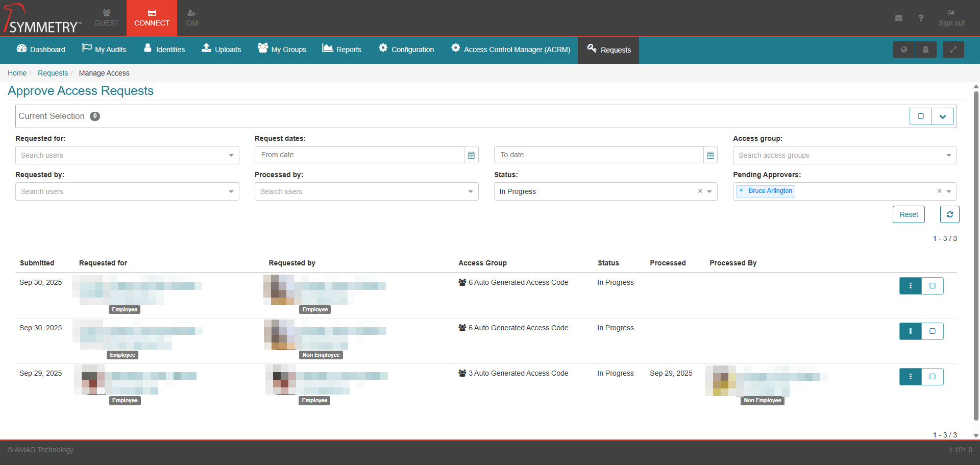Select checkbox for first Sep 30 request
Viewport: 980px width, 465px height.
932,286
